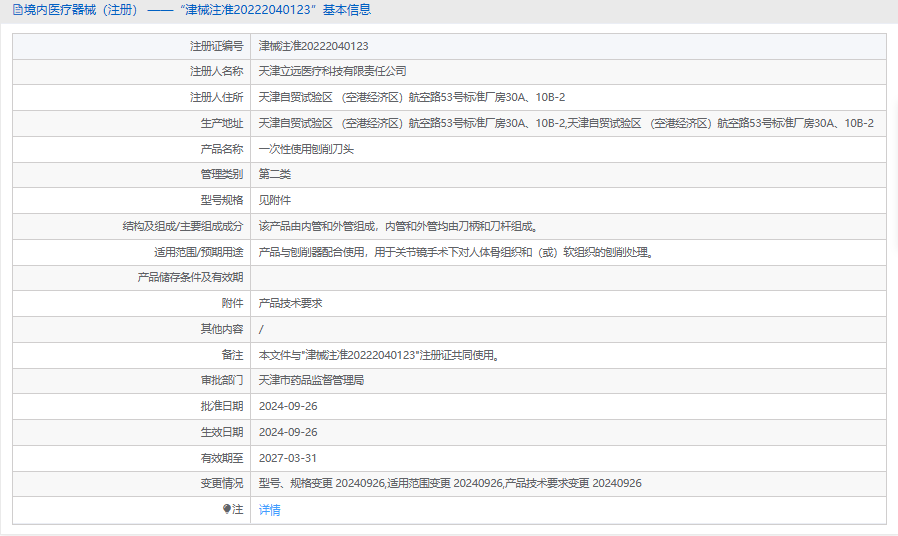The width and height of the screenshot is (898, 536).
Task: Select the 变更情况 change history text
Action: pyautogui.click(x=450, y=483)
